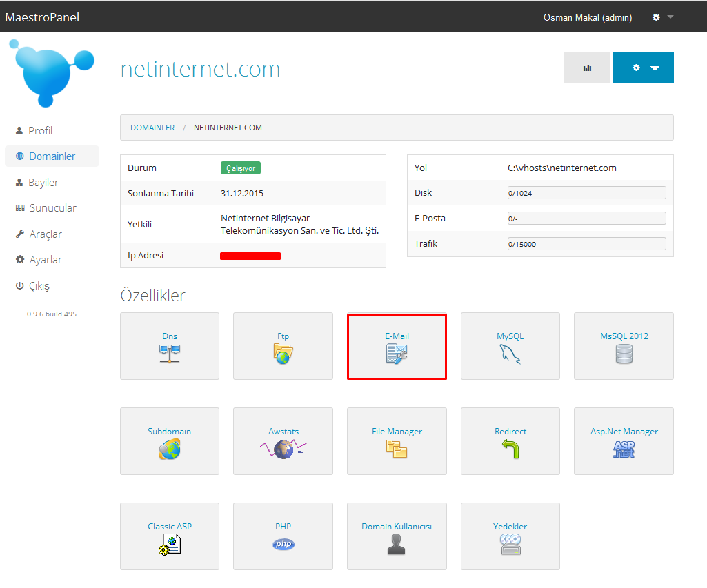The height and width of the screenshot is (588, 707).
Task: Select Profil in the sidebar
Action: 40,131
